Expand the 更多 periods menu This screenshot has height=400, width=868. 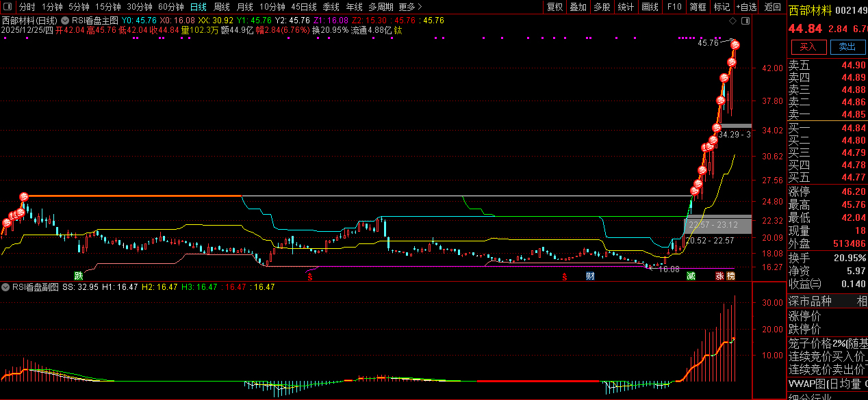[x=409, y=7]
